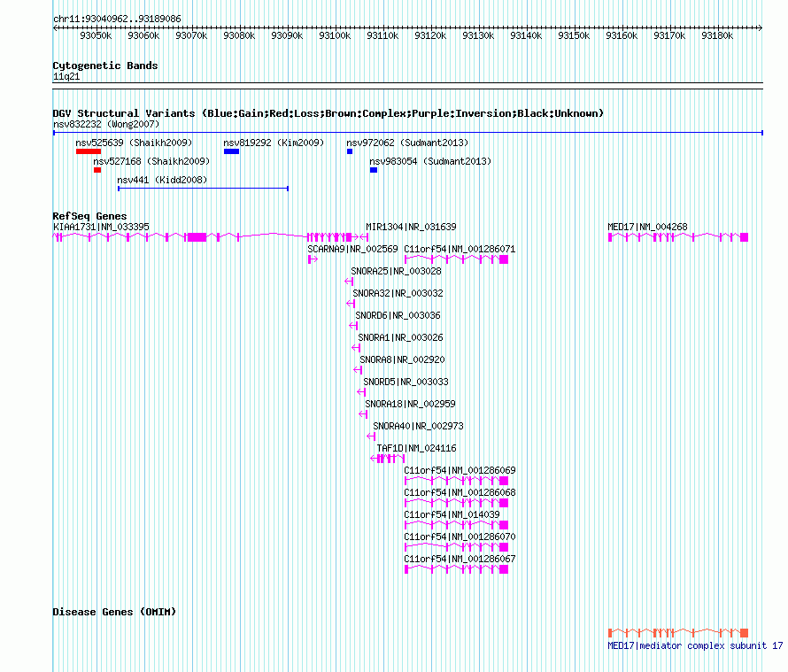Select the SNORA40|NR_002973 label

pos(418,426)
